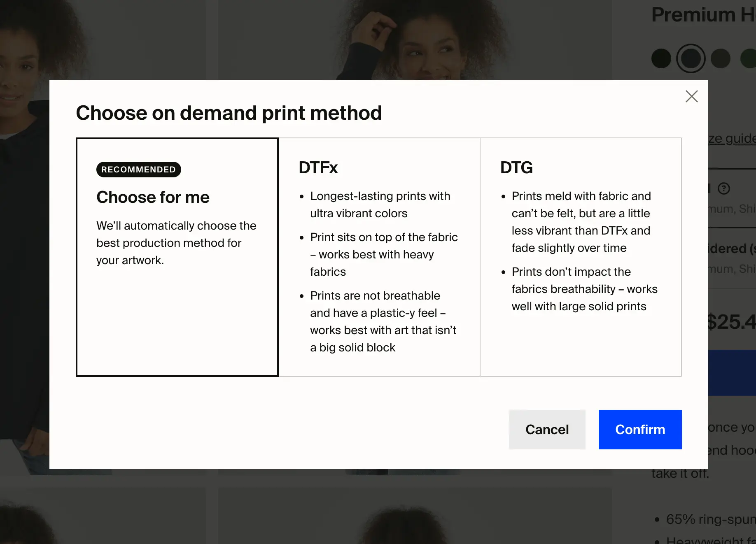The image size is (756, 544).
Task: Click the currently circled second color swatch
Action: pos(691,58)
